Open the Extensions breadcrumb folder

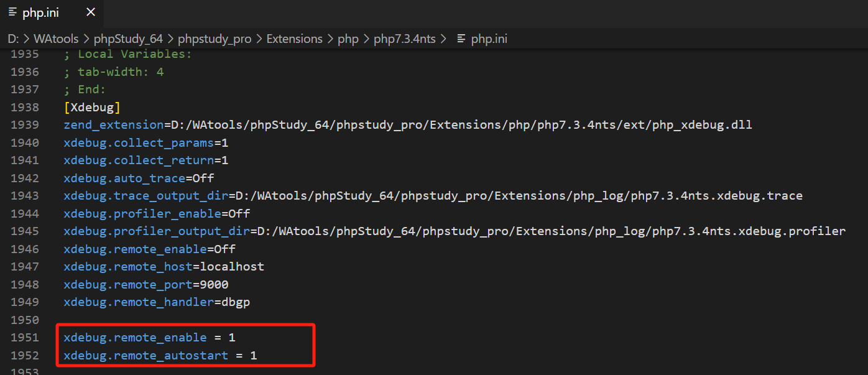point(294,39)
